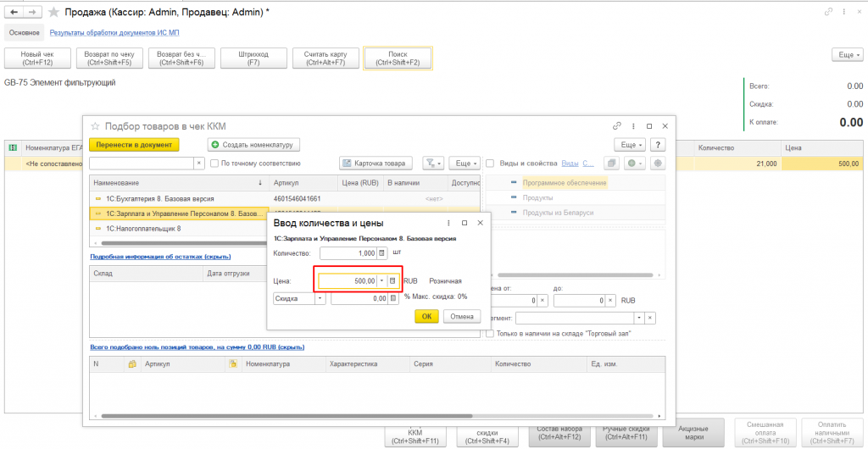Expand the filter funnel dropdown
868x449 pixels.
433,164
